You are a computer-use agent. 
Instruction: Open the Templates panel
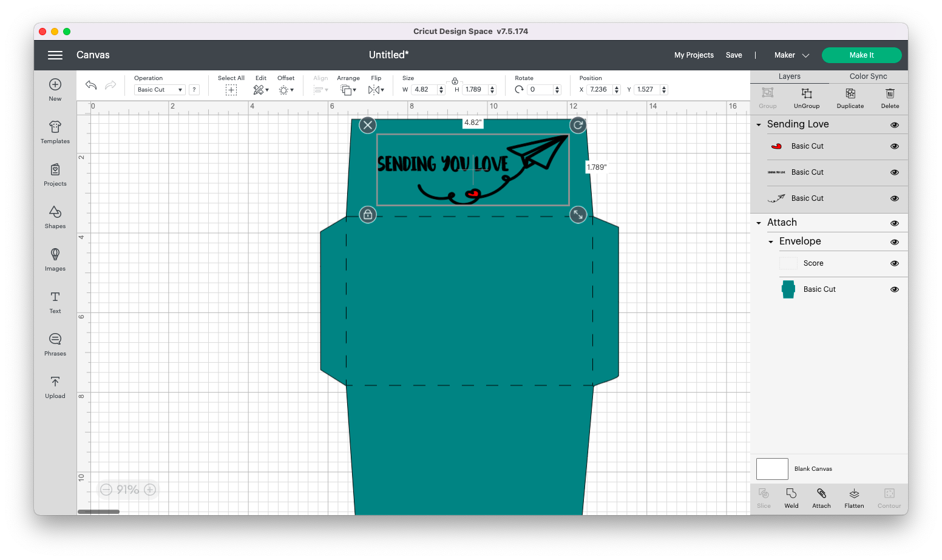tap(55, 132)
